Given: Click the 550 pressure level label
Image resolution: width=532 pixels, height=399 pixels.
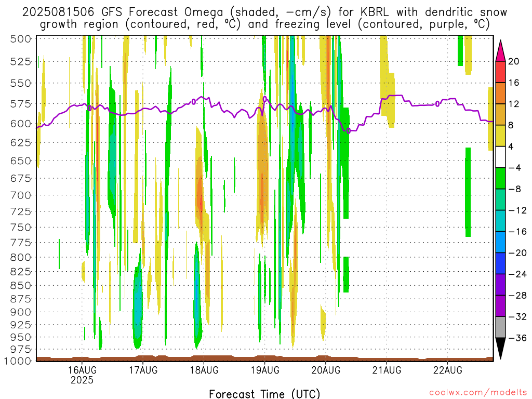Looking at the screenshot, I should pos(21,83).
